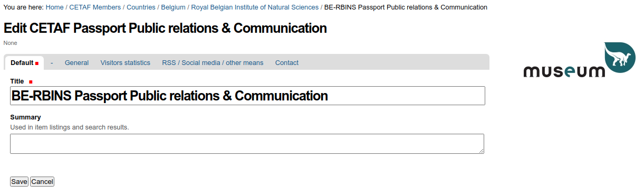Click the red required marker beside Title
Image resolution: width=644 pixels, height=194 pixels.
(31, 82)
